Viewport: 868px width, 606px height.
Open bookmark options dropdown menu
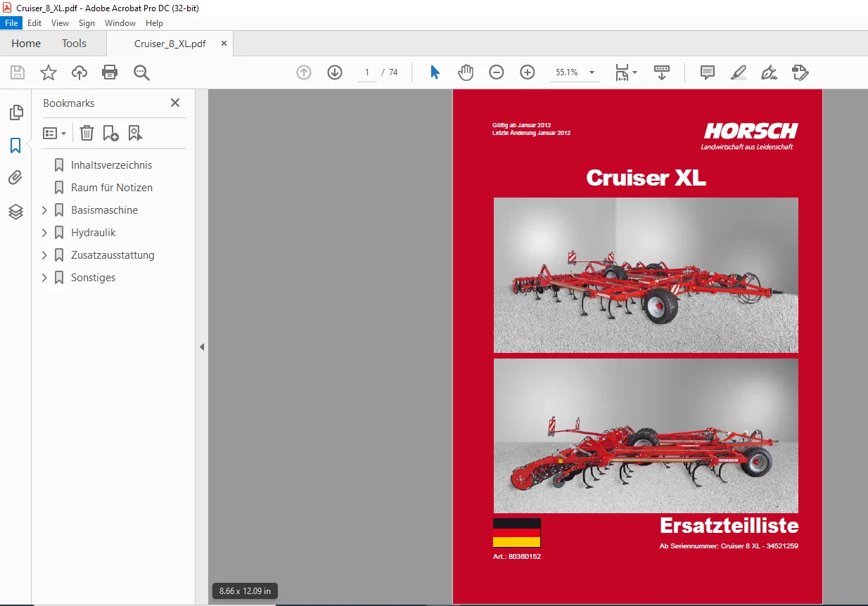pos(54,133)
